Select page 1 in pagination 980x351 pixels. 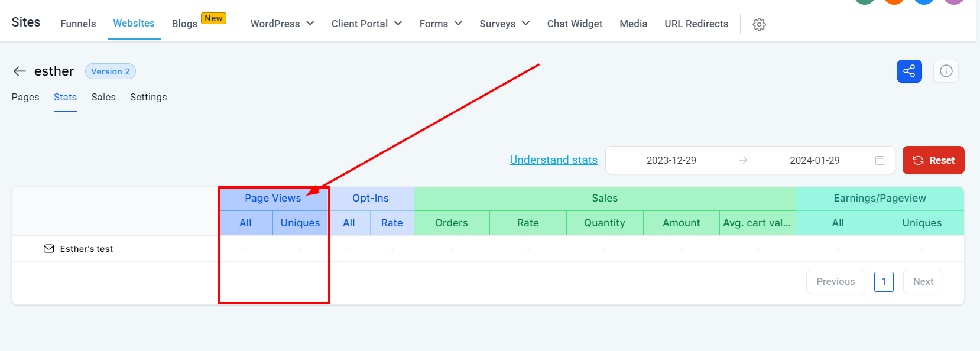(x=884, y=282)
